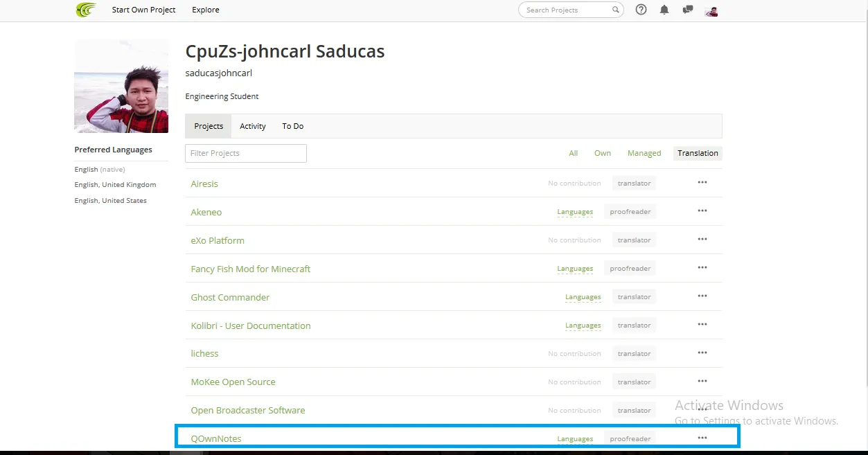Switch to the Activity tab
The height and width of the screenshot is (455, 868).
253,126
